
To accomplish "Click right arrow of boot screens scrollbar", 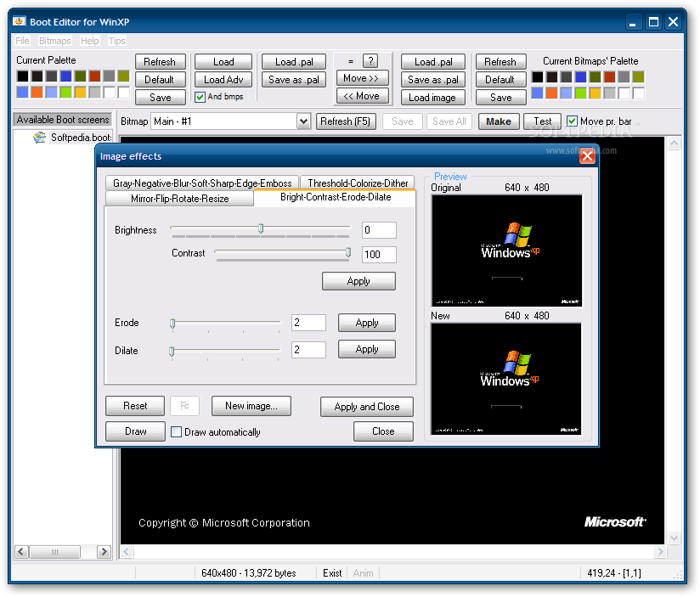I will point(104,551).
